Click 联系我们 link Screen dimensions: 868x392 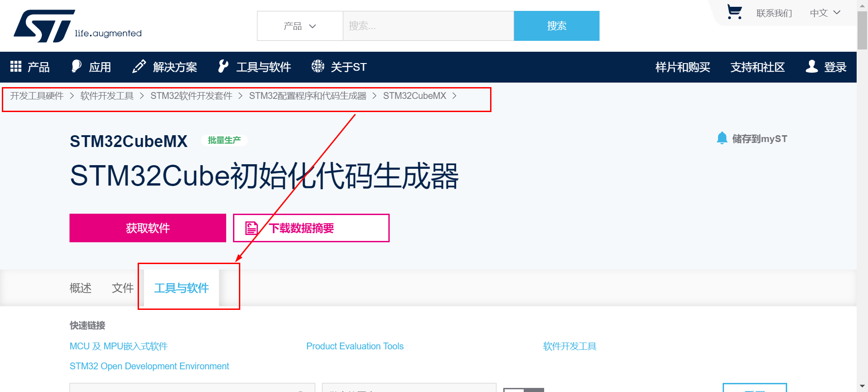(774, 13)
